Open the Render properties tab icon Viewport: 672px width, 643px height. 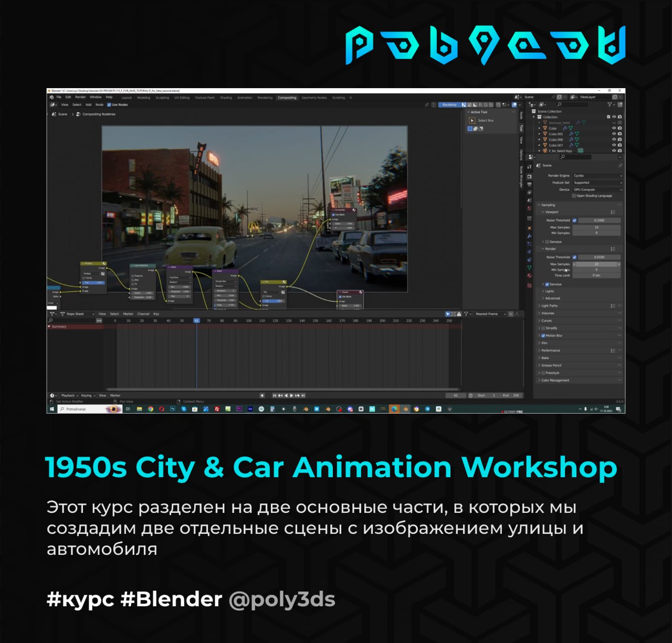(x=529, y=176)
